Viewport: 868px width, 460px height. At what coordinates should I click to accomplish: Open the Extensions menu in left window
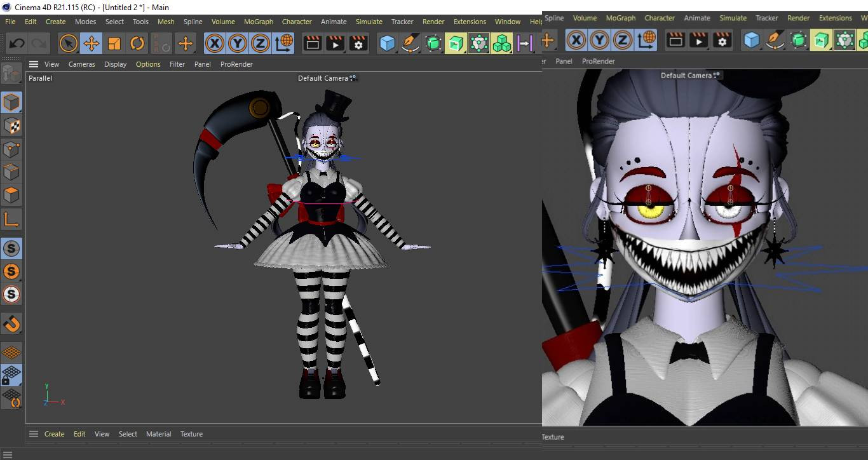point(470,22)
